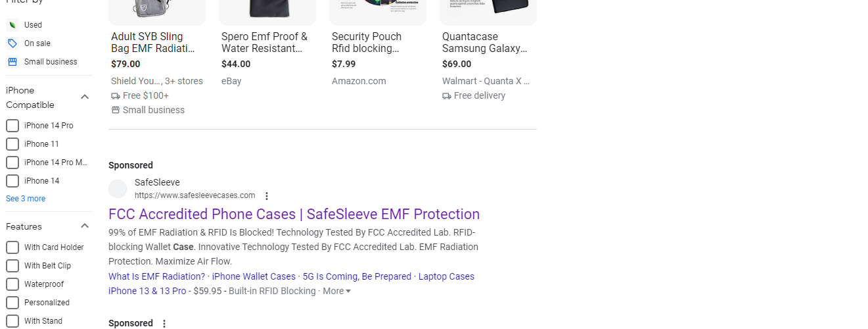This screenshot has width=868, height=329.
Task: Open the Spero Emf Proof product card
Action: click(x=264, y=42)
